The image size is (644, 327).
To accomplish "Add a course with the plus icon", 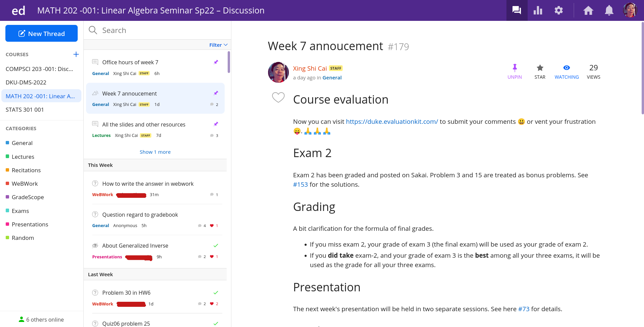I will (76, 54).
